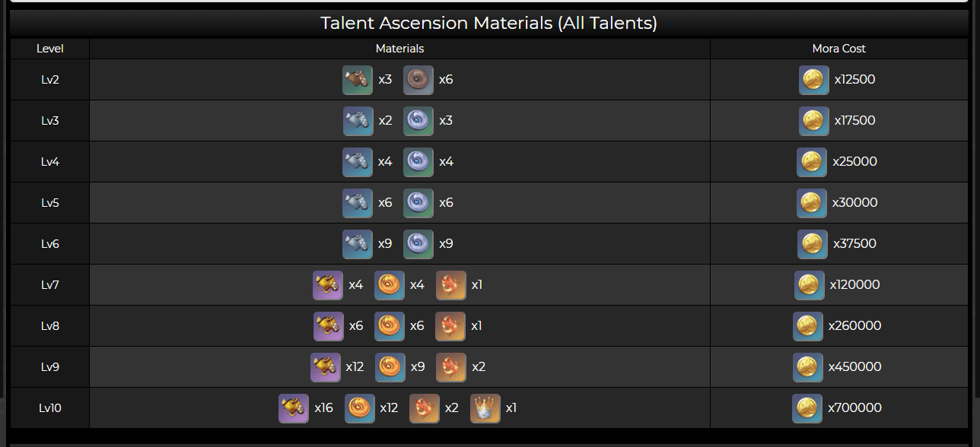Click the orange spiral icon in Lv10 row
This screenshot has width=980, height=447.
(360, 407)
